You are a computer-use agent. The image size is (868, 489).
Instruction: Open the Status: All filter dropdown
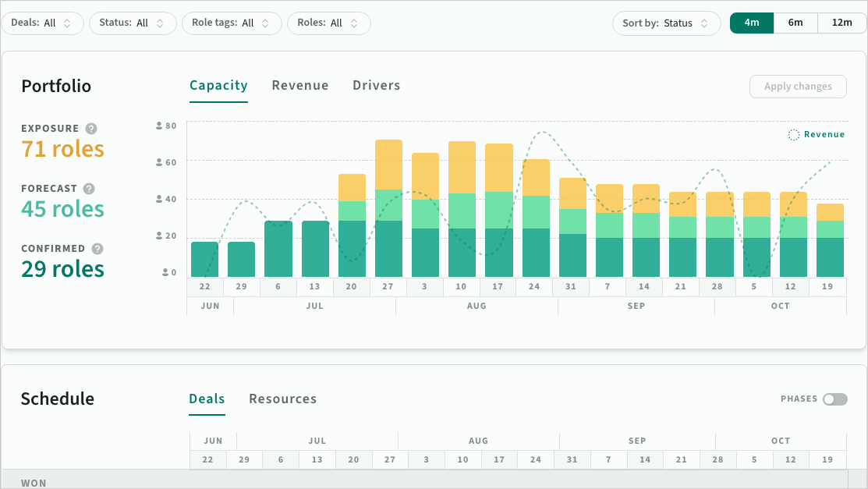pyautogui.click(x=133, y=23)
